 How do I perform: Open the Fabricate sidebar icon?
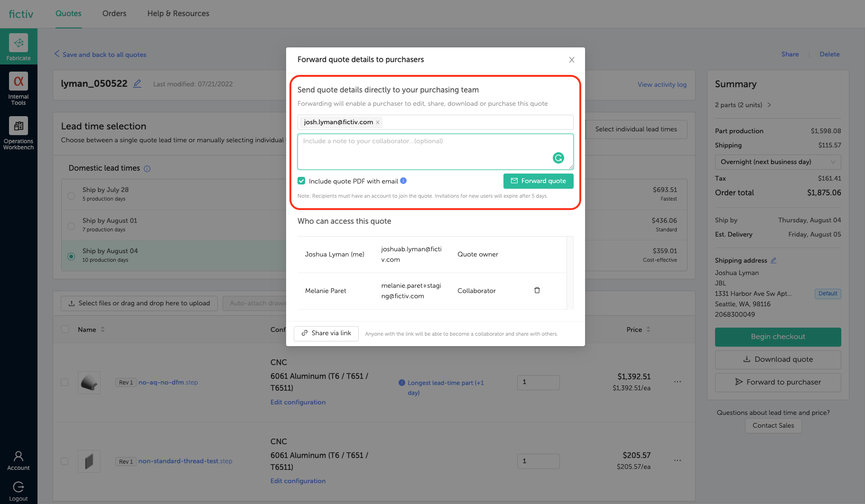click(19, 46)
